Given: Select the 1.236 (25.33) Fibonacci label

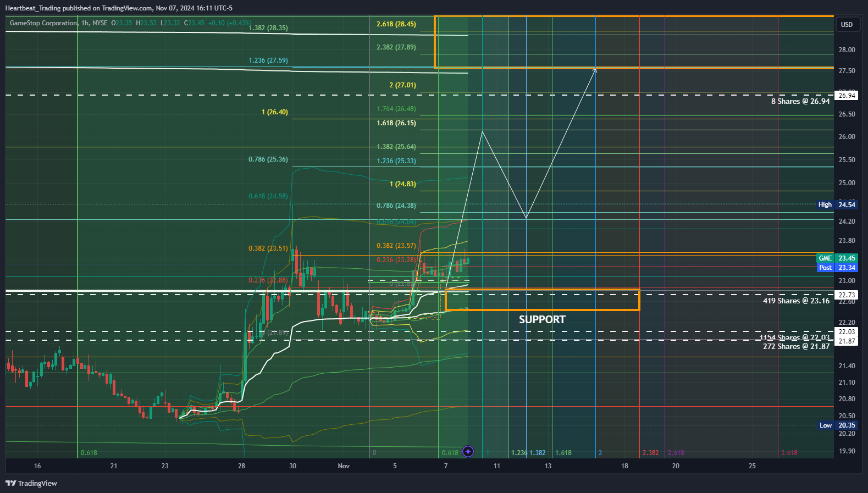Looking at the screenshot, I should point(396,161).
